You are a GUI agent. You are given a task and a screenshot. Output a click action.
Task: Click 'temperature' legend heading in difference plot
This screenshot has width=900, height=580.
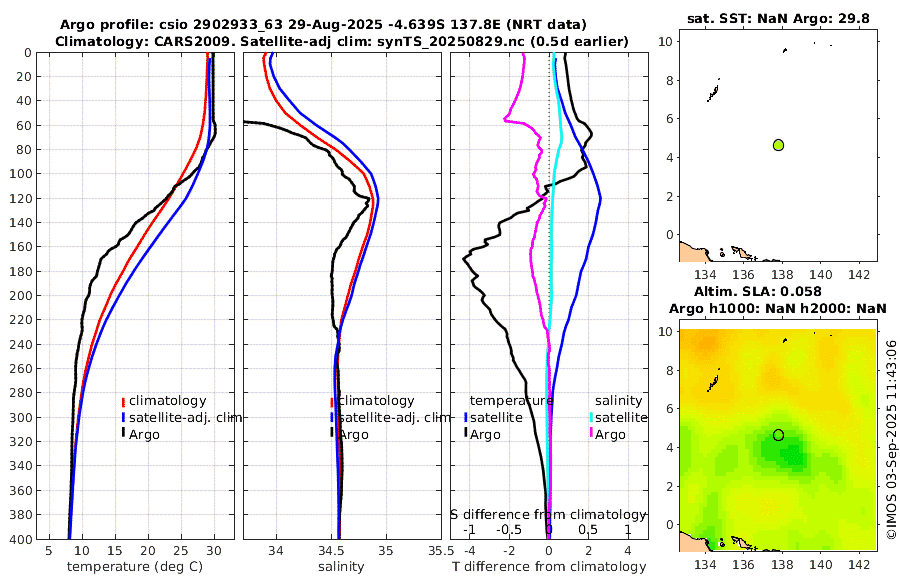[511, 401]
